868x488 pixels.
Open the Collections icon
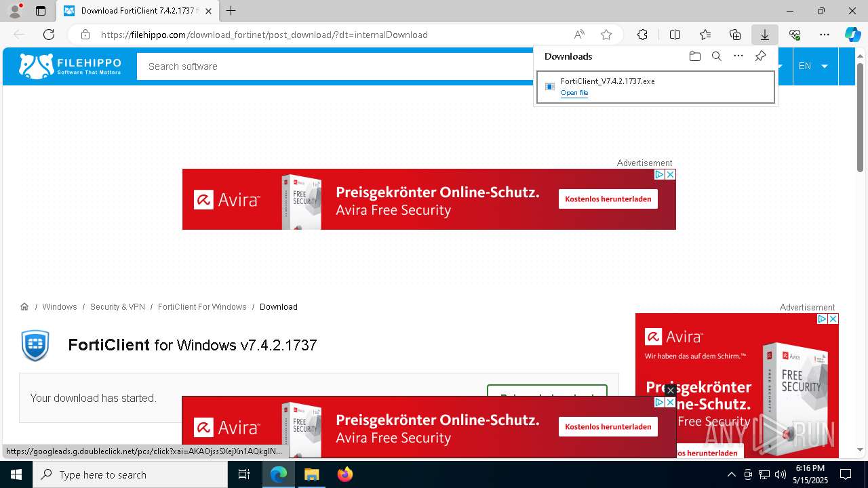pyautogui.click(x=735, y=35)
